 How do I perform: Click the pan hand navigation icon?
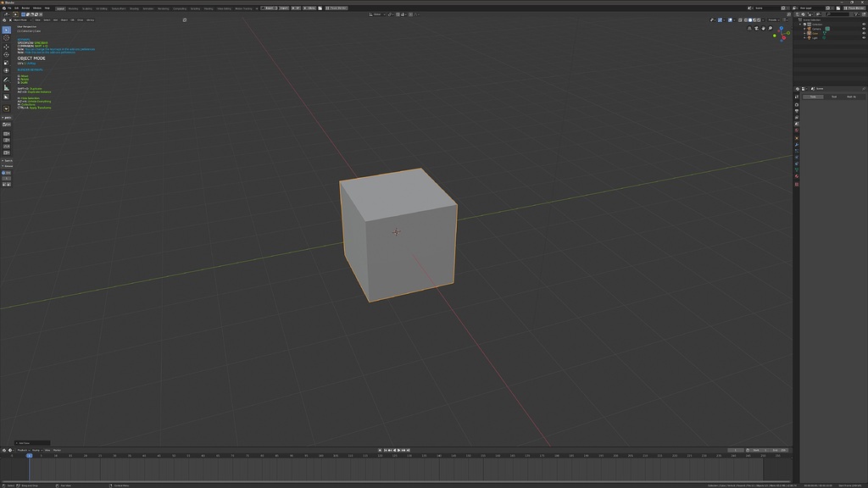point(764,28)
